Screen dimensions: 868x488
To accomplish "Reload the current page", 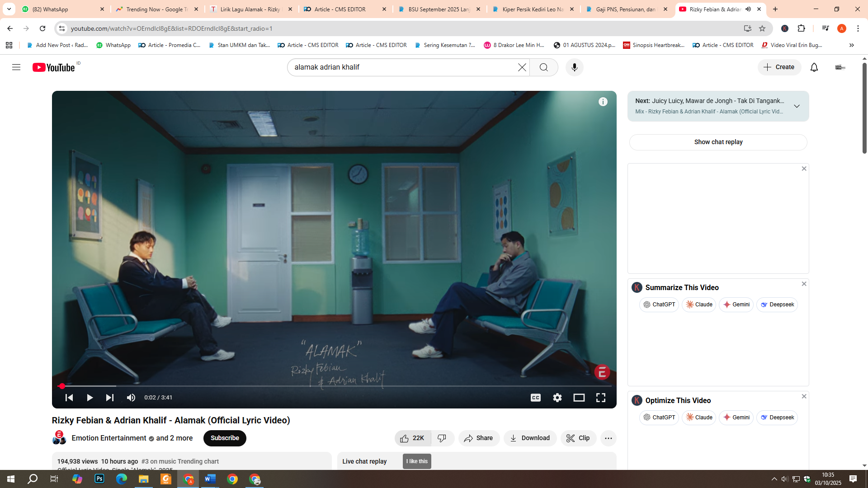I will (42, 28).
